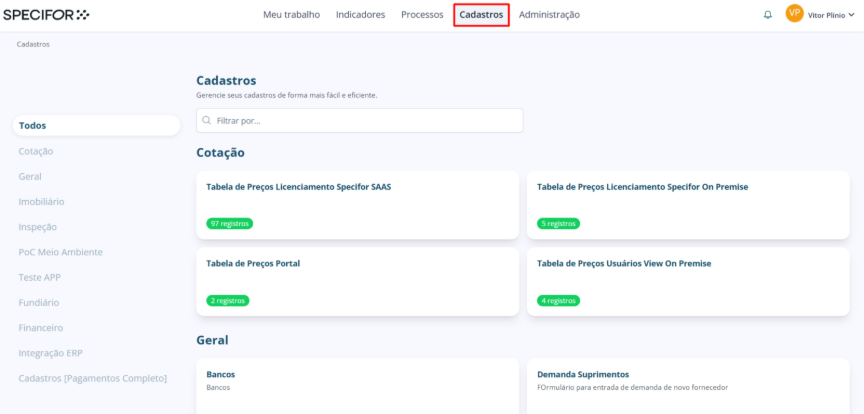Open the Cadastros menu
This screenshot has width=864, height=414.
pyautogui.click(x=481, y=15)
